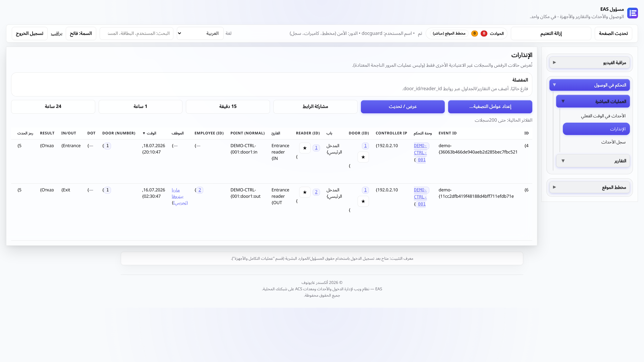Click the pinning identifier notice box
The width and height of the screenshot is (644, 362).
(322, 259)
